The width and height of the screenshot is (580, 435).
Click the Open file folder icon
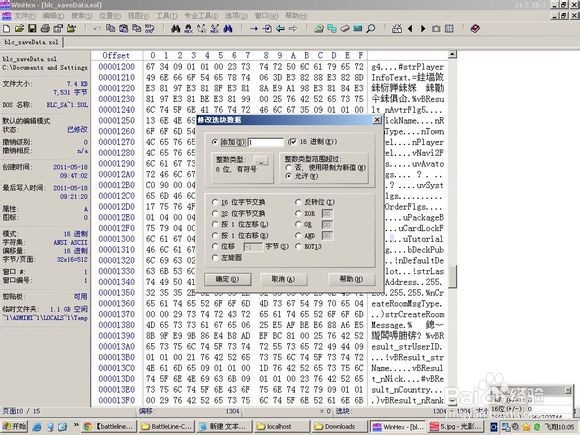click(19, 28)
